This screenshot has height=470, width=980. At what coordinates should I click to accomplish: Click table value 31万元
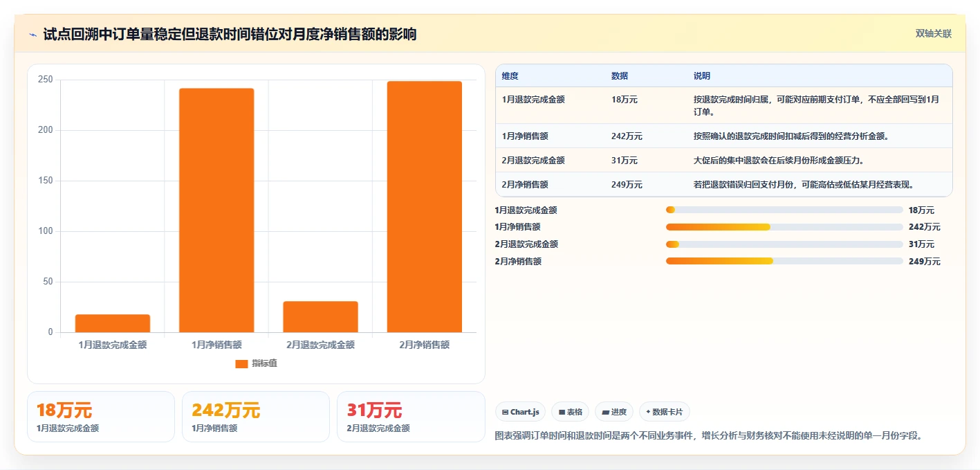point(625,161)
